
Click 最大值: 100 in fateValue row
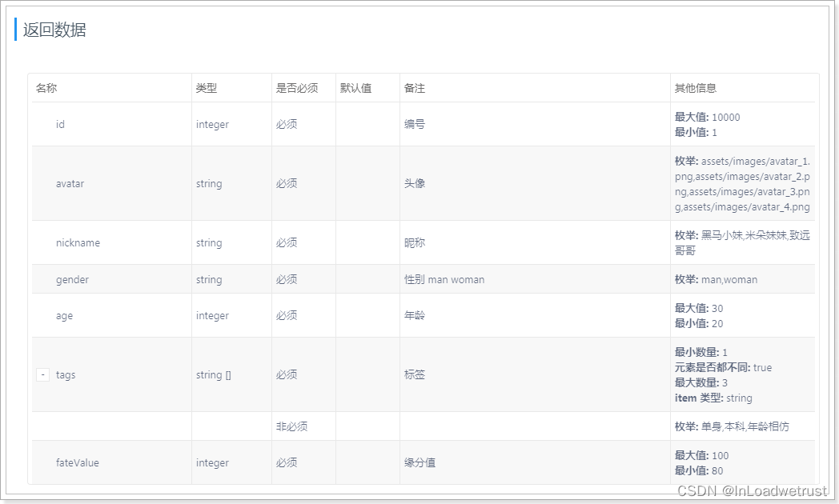tap(702, 455)
